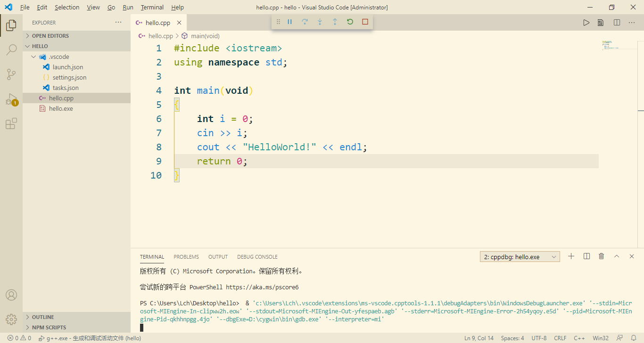Open the Run menu
This screenshot has width=644, height=343.
[128, 7]
